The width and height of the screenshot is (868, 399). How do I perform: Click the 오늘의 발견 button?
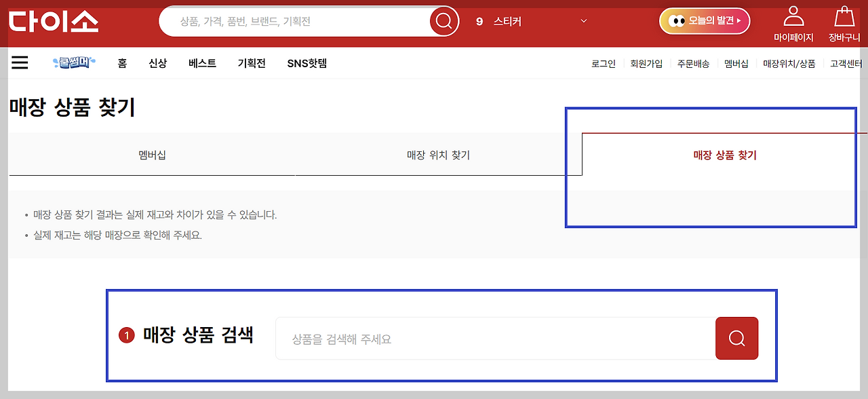click(x=705, y=21)
